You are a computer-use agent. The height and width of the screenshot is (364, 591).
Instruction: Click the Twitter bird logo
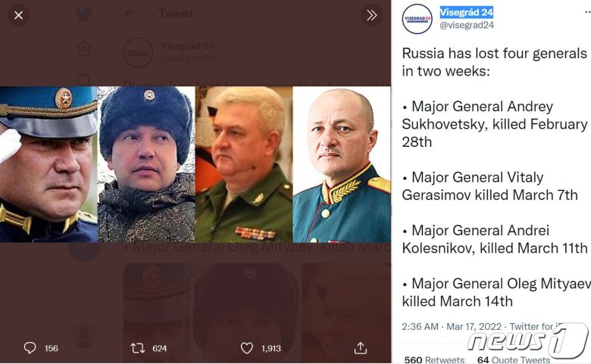[x=84, y=14]
